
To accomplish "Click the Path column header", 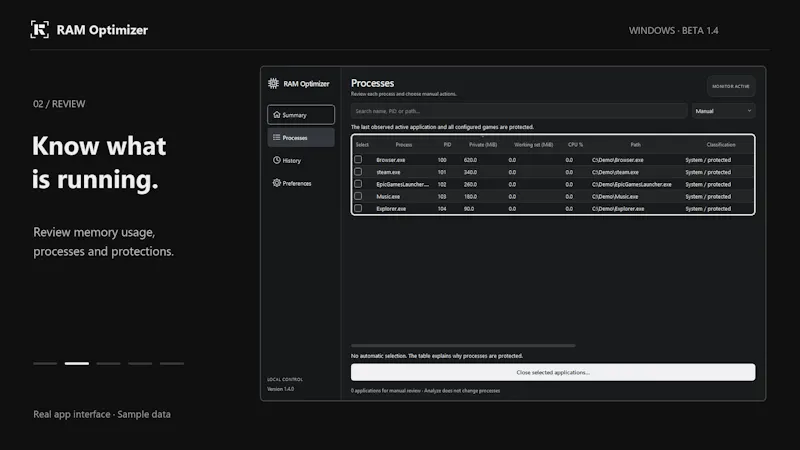I will tap(635, 145).
